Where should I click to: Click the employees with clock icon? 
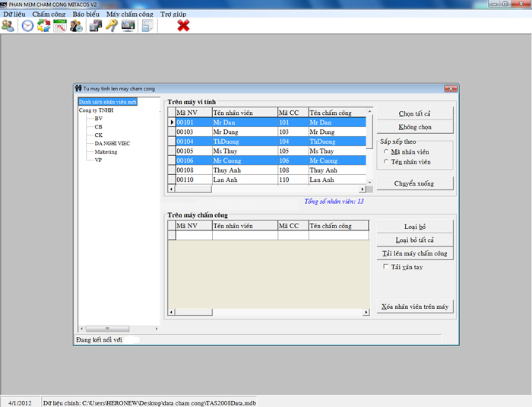coord(76,26)
